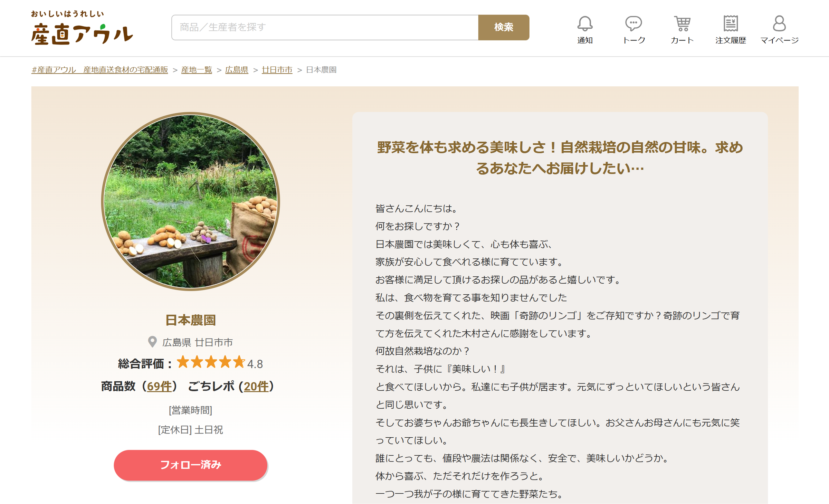Open the 産地一覧 breadcrumb link
The height and width of the screenshot is (504, 829).
point(197,70)
